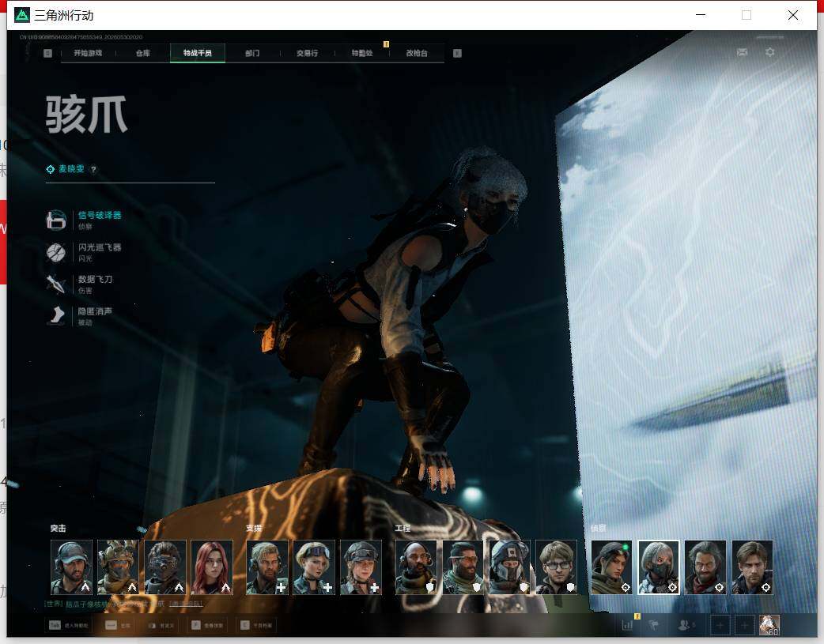824x644 pixels.
Task: Switch to the 特勤处 tab
Action: 362,53
